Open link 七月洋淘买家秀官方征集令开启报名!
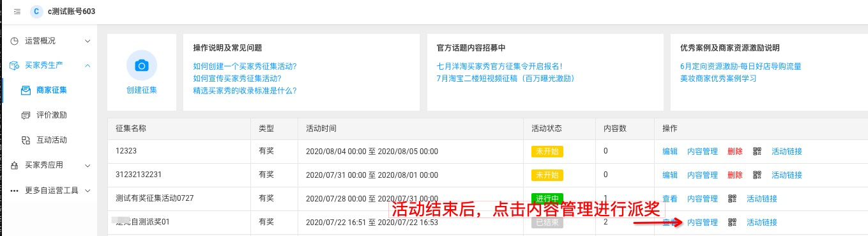 499,66
